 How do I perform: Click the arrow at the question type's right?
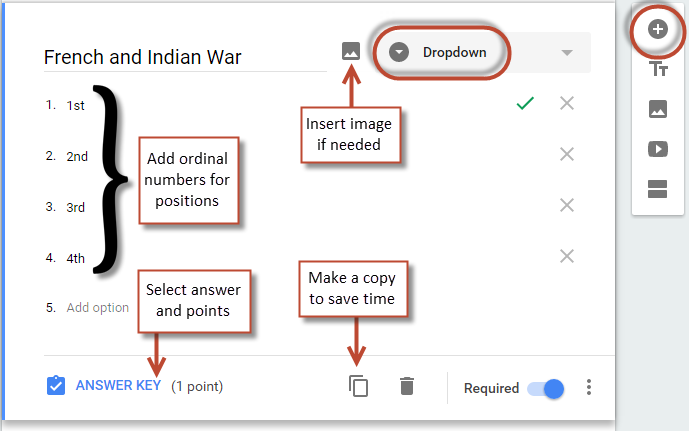coord(567,52)
